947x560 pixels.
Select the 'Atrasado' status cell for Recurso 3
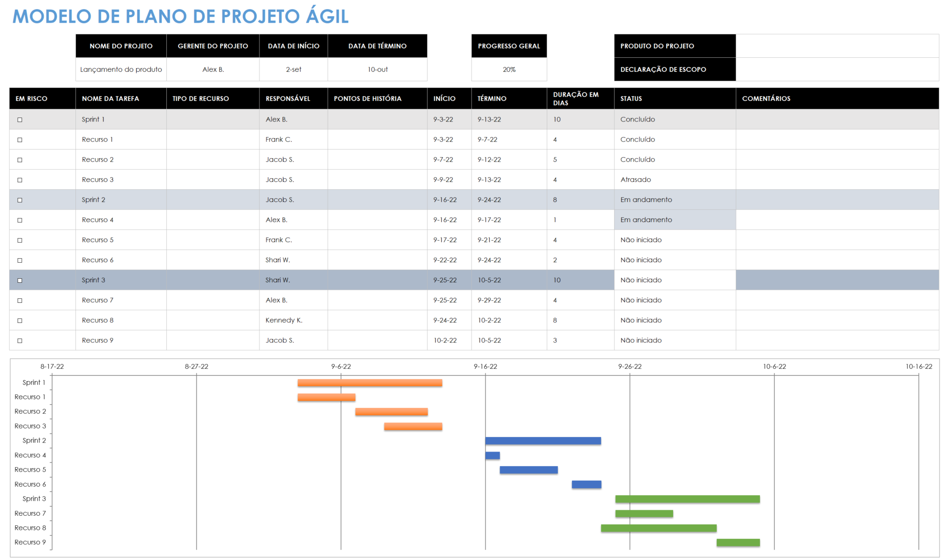[675, 180]
